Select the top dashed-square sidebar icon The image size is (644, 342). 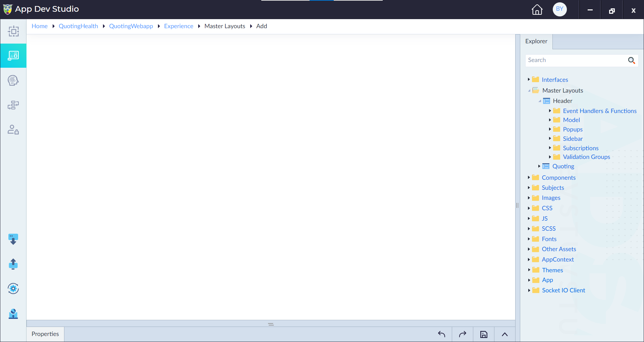pyautogui.click(x=13, y=31)
